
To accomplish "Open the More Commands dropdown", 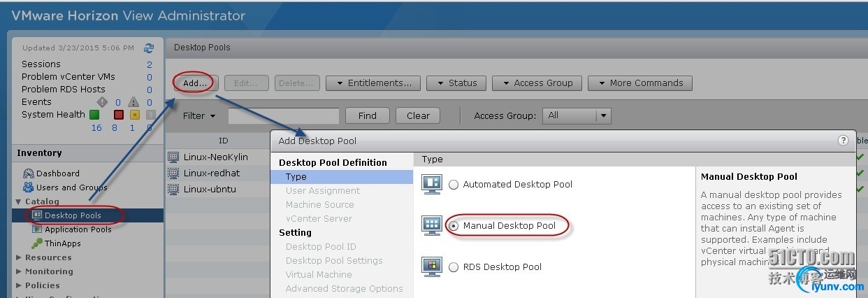I will pyautogui.click(x=639, y=83).
